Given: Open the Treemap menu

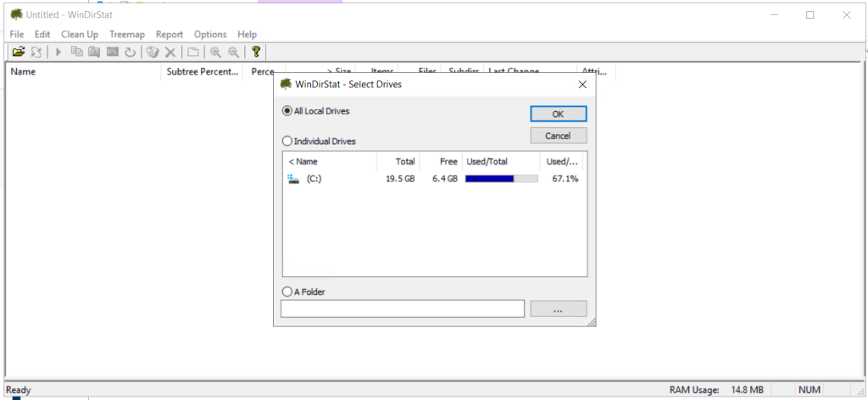Looking at the screenshot, I should [x=127, y=34].
